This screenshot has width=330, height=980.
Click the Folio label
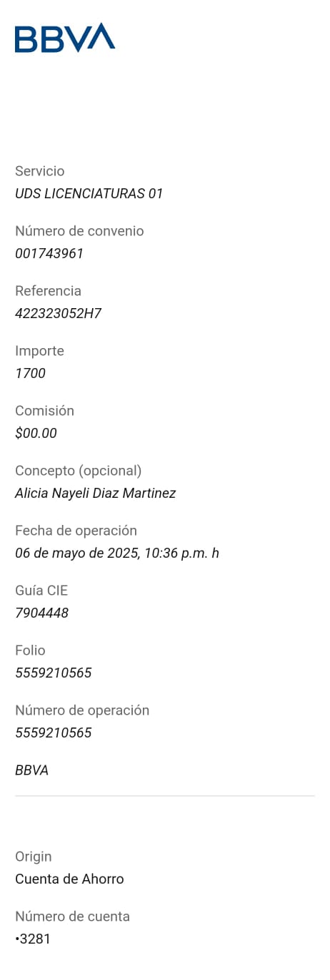pyautogui.click(x=30, y=650)
